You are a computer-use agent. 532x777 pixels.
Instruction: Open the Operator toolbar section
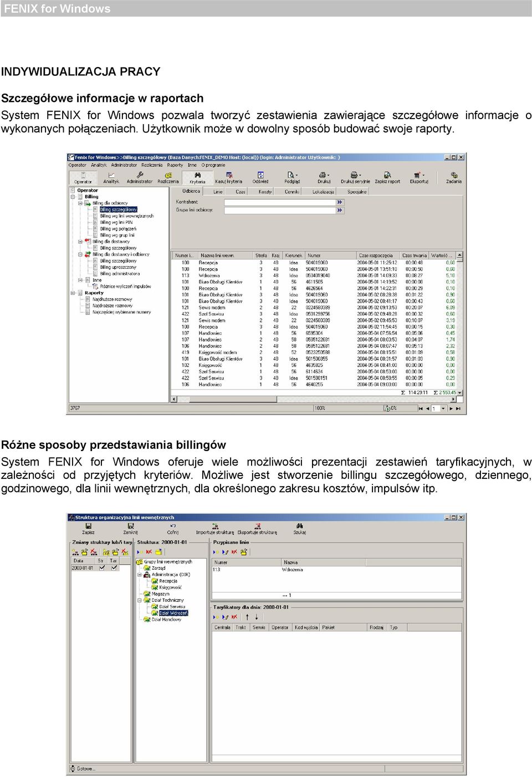tap(83, 178)
